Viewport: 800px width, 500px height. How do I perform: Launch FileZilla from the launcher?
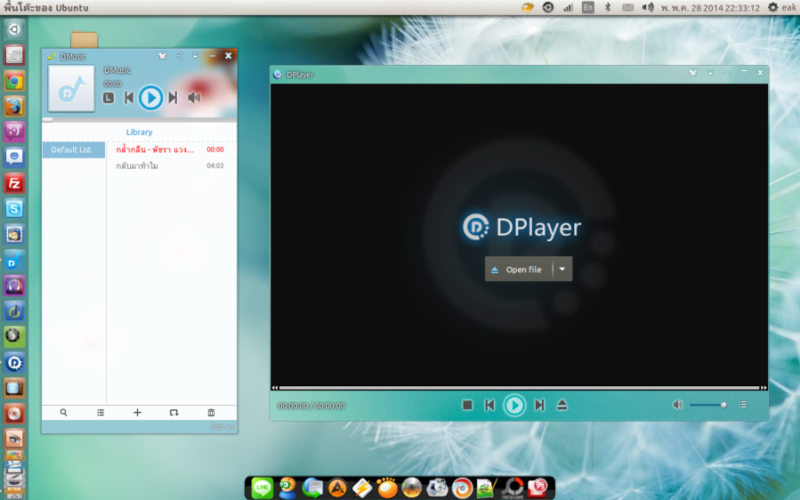(14, 183)
